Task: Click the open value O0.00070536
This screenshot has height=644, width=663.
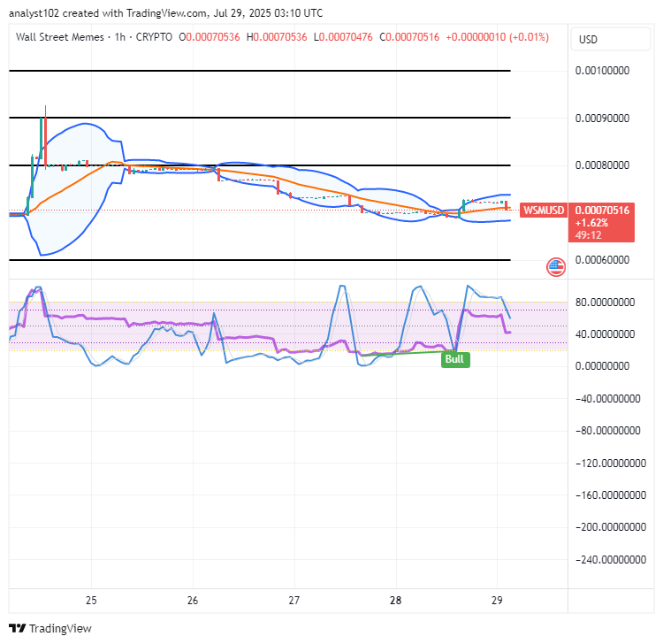Action: 210,37
